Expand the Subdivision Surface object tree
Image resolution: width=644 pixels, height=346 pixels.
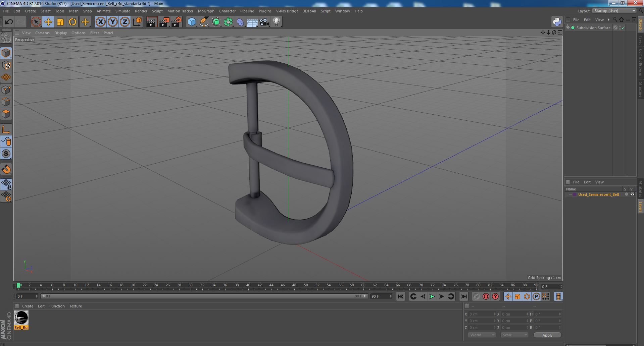[x=567, y=28]
